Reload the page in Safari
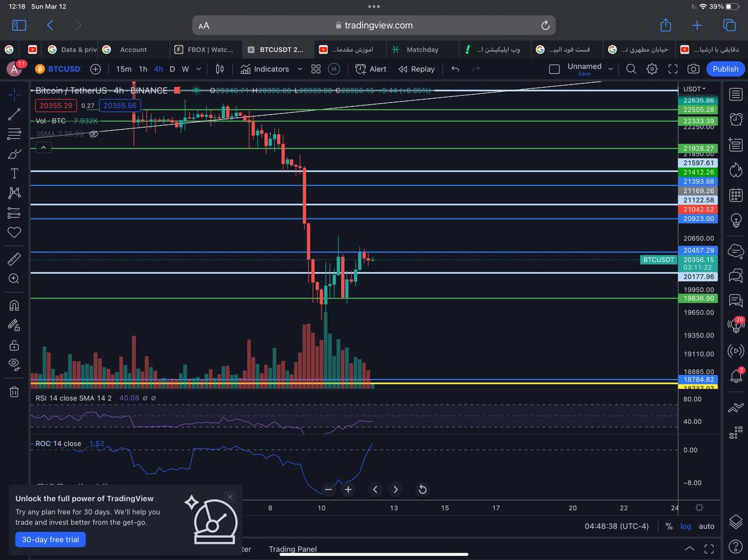This screenshot has width=748, height=560. pyautogui.click(x=545, y=26)
